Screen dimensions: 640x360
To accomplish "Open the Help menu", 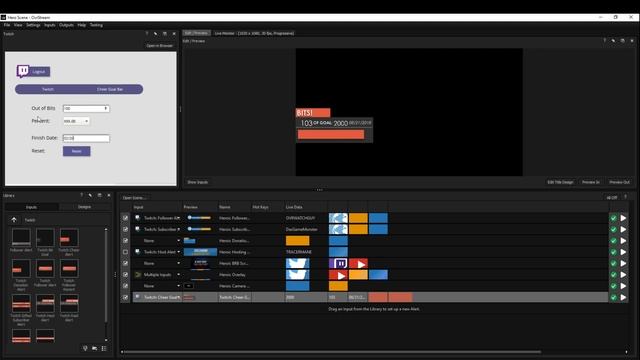I will 82,25.
